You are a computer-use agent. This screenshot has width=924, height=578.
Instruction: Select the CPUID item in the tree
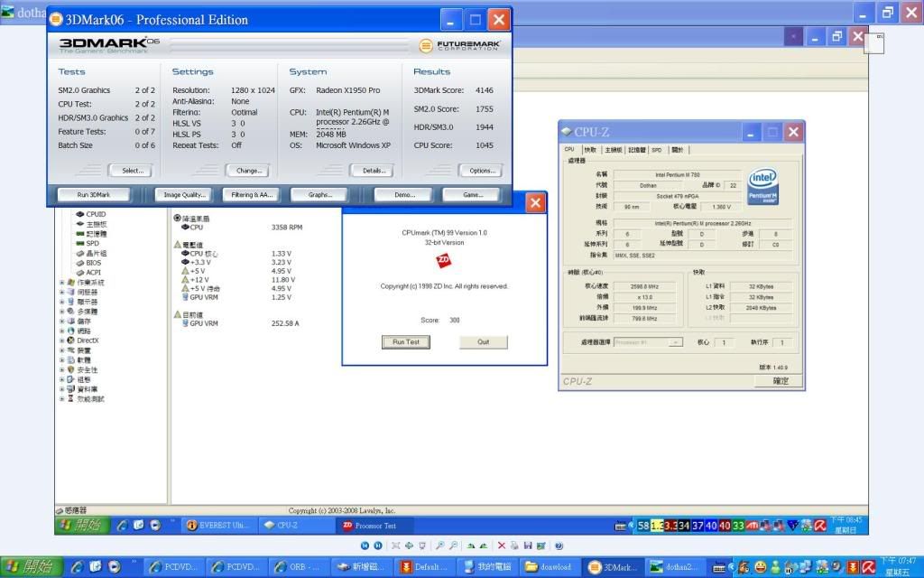coord(95,214)
